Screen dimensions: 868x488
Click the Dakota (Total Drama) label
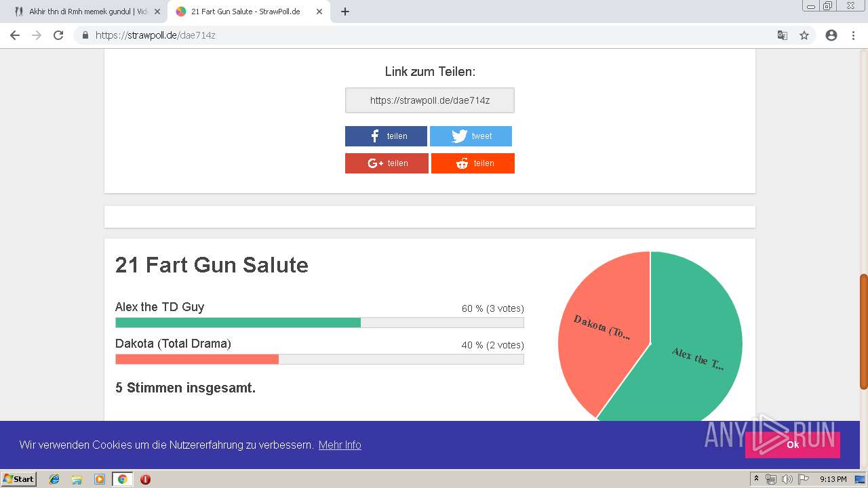[173, 344]
